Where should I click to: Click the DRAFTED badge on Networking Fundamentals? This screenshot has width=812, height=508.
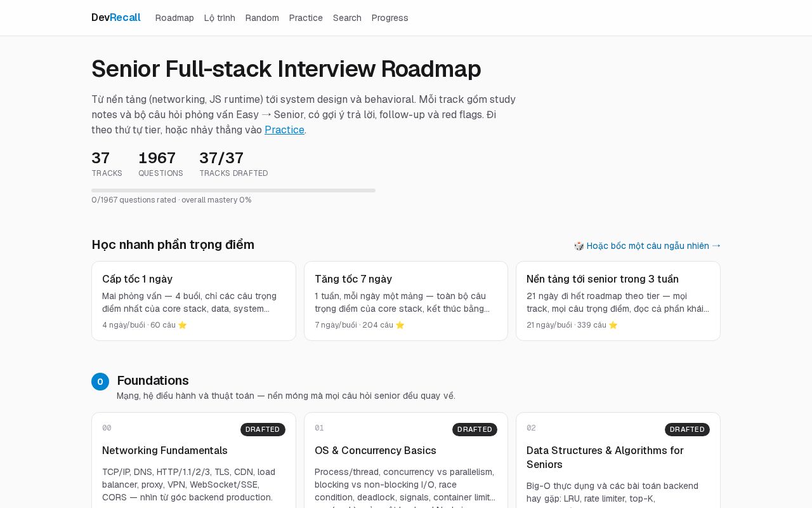(263, 429)
